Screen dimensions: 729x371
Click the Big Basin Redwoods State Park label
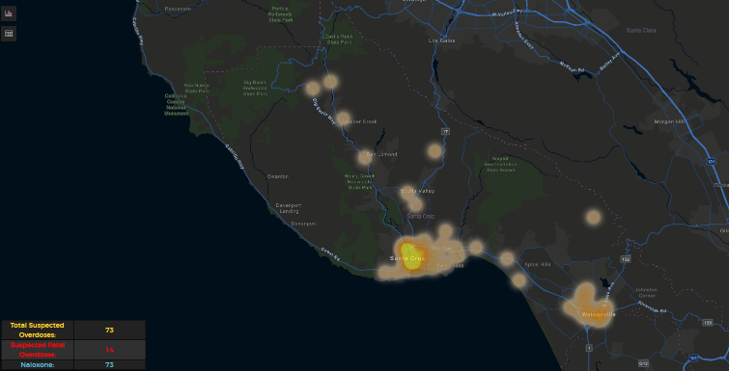pyautogui.click(x=255, y=88)
